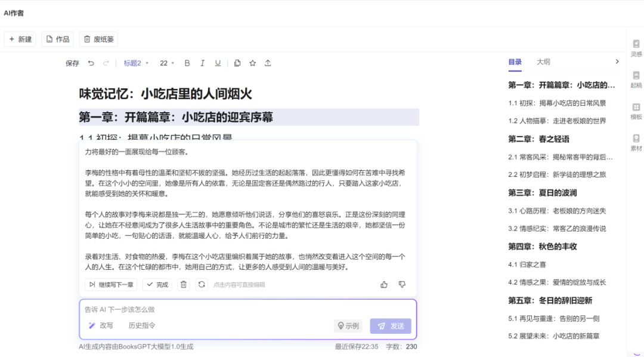
Task: Click the 继续写下一章 button
Action: [111, 285]
